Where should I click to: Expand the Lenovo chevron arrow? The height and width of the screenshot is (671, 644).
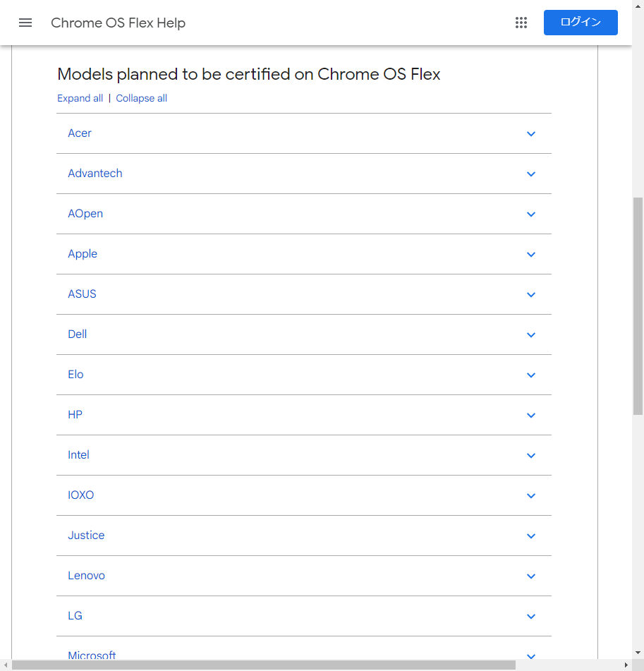tap(530, 576)
